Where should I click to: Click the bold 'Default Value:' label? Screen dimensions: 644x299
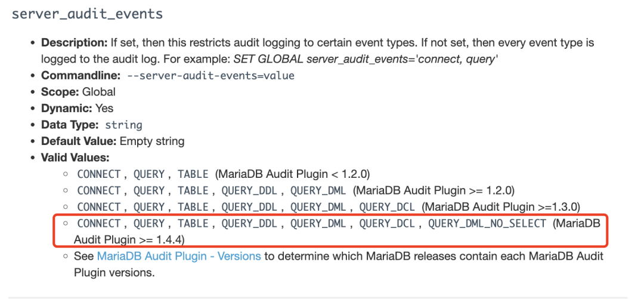[x=79, y=141]
